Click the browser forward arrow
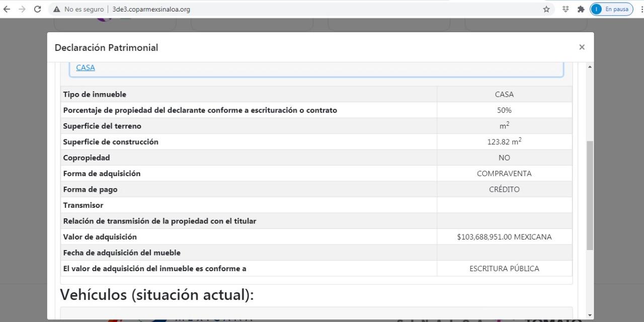The image size is (644, 322). pos(22,9)
